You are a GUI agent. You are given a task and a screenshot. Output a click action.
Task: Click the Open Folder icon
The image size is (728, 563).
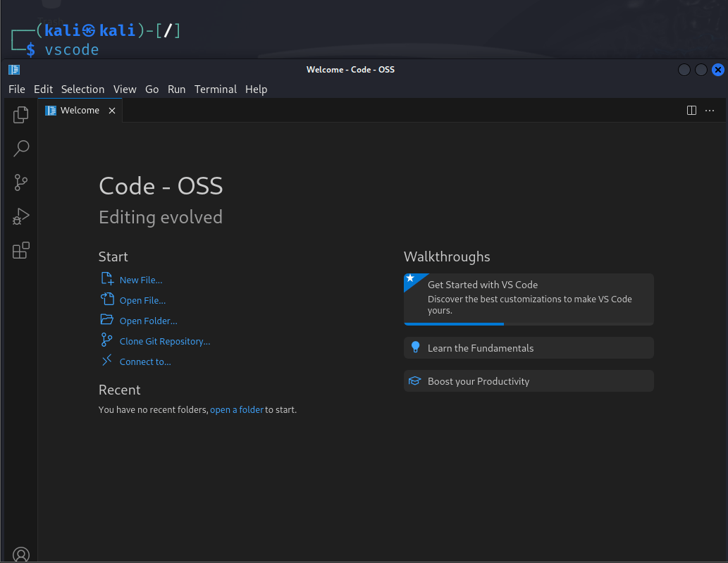coord(107,319)
